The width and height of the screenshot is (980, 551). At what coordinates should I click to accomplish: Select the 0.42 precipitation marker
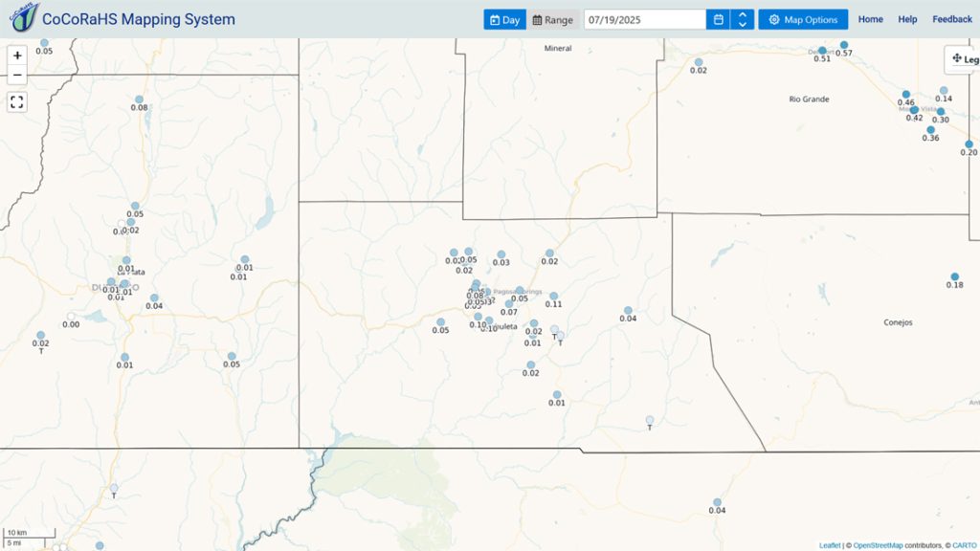914,110
